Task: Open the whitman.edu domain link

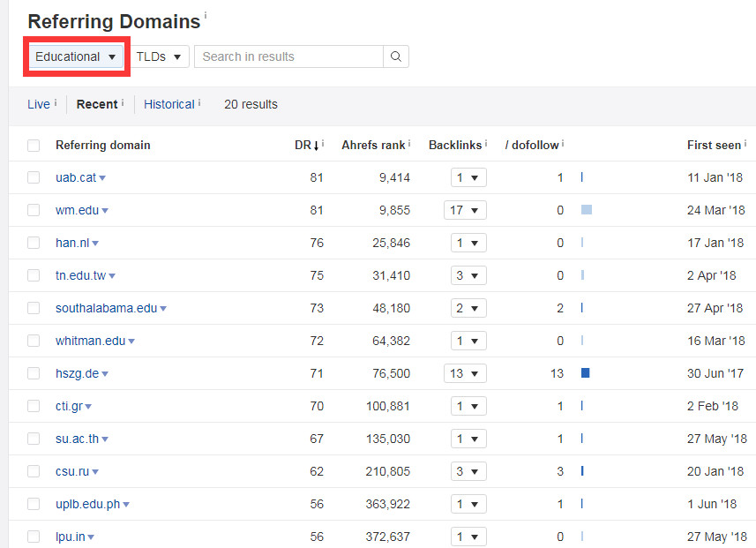Action: (x=90, y=341)
